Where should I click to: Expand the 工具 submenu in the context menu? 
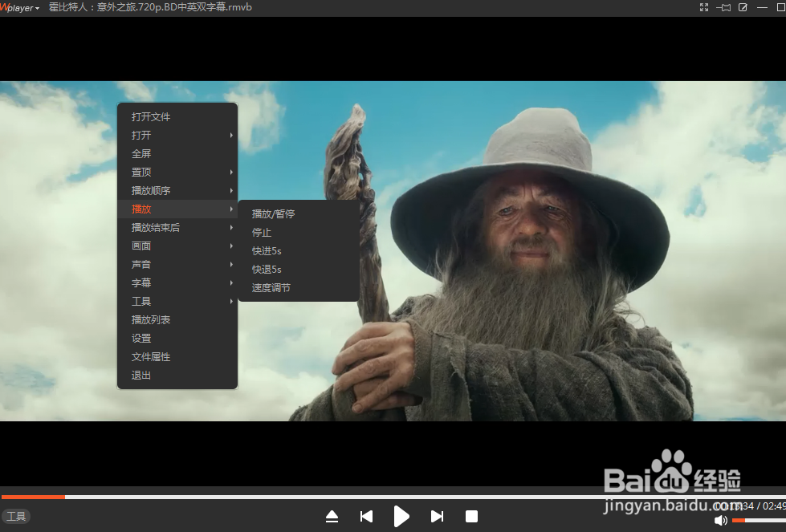[177, 302]
